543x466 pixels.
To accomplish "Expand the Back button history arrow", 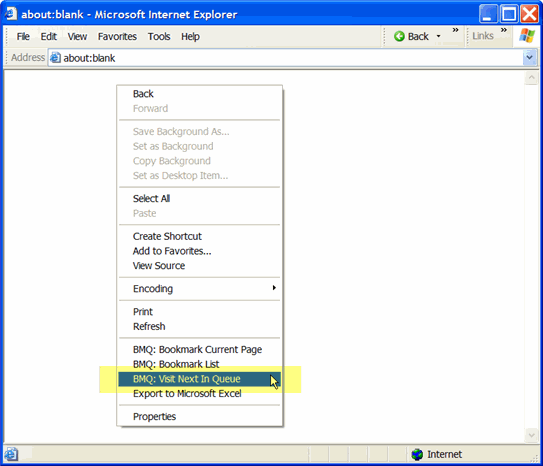I will click(438, 36).
